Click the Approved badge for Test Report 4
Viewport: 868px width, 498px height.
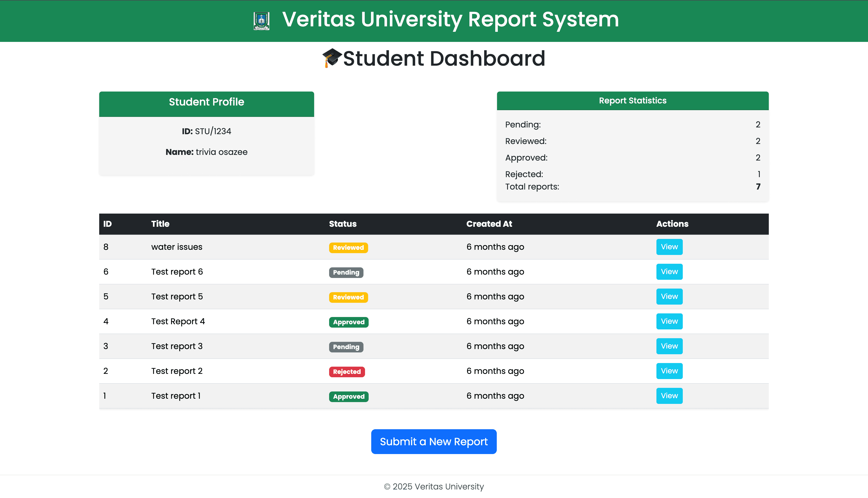click(348, 322)
